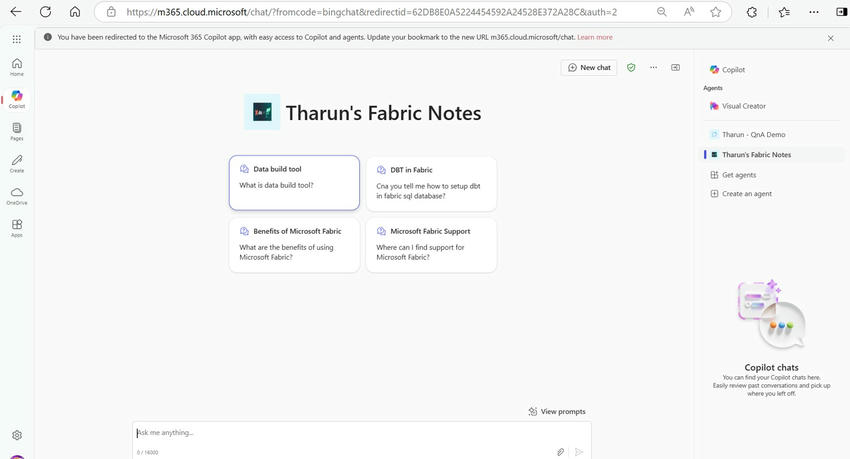Open Settings gear in left rail
Image resolution: width=850 pixels, height=459 pixels.
coord(17,435)
